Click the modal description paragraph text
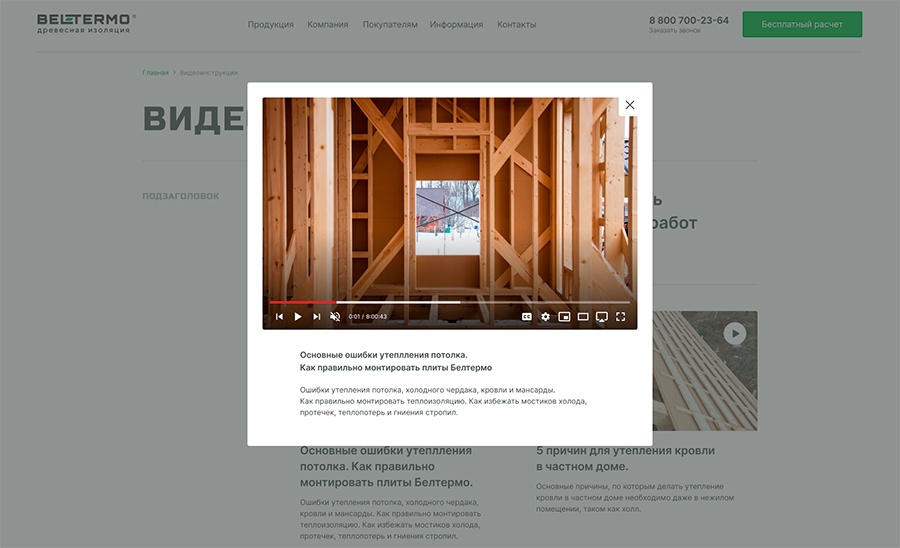This screenshot has width=900, height=548. 443,401
